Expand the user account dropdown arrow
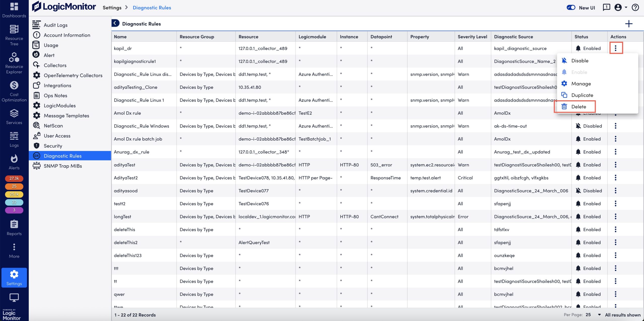644x321 pixels. (626, 8)
